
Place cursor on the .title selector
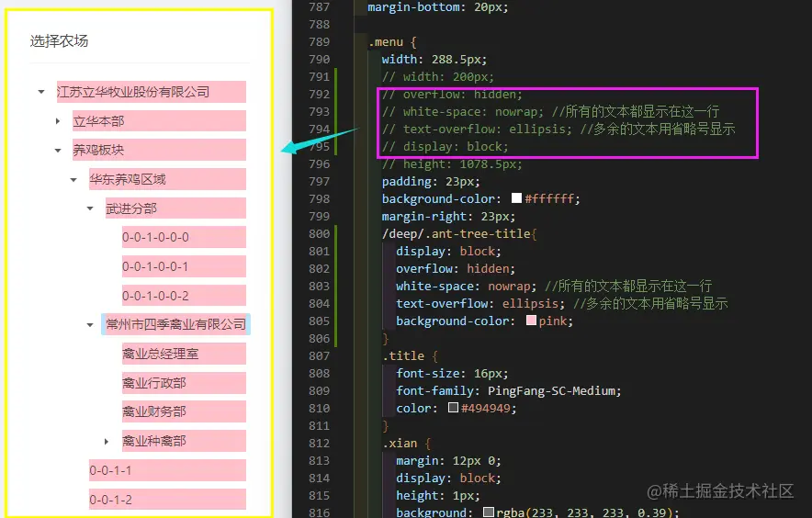coord(403,355)
